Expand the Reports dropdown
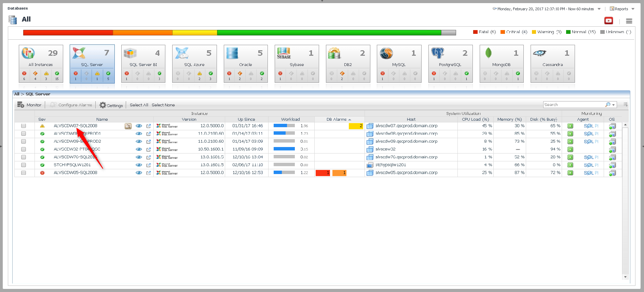This screenshot has height=292, width=644. [633, 9]
